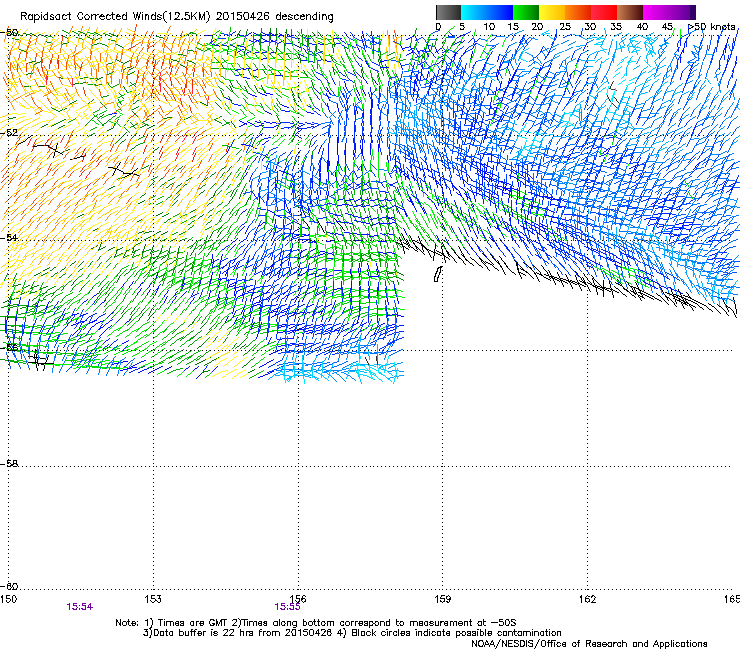The width and height of the screenshot is (740, 650).
Task: Click the purple 15:54 time label
Action: coord(80,607)
